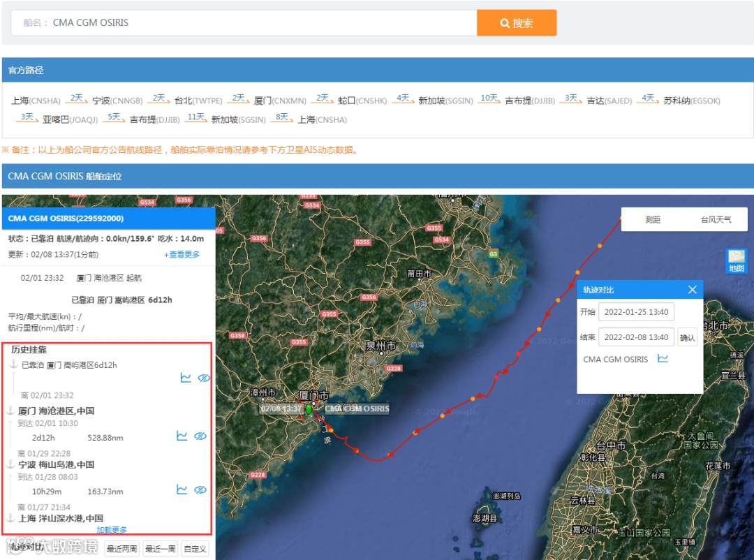
Task: Click the CMA CGM OSIRIS map label
Action: [x=356, y=408]
